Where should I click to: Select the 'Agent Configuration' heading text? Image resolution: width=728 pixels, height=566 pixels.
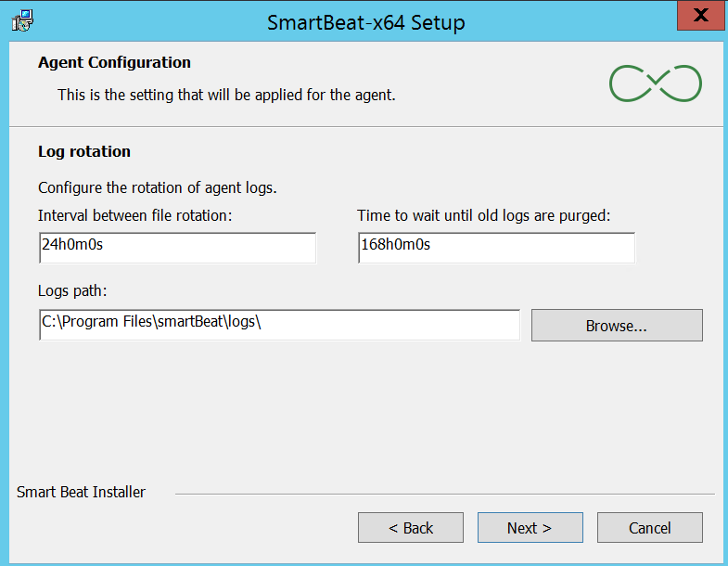[114, 62]
